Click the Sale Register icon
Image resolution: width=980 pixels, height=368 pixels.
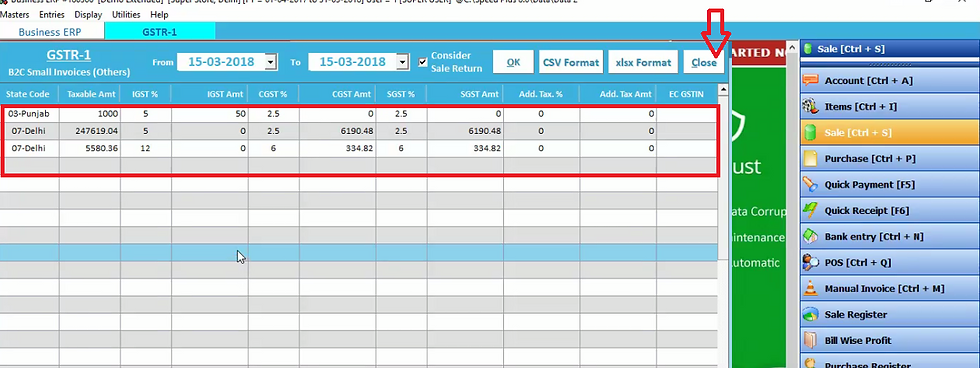click(x=811, y=314)
